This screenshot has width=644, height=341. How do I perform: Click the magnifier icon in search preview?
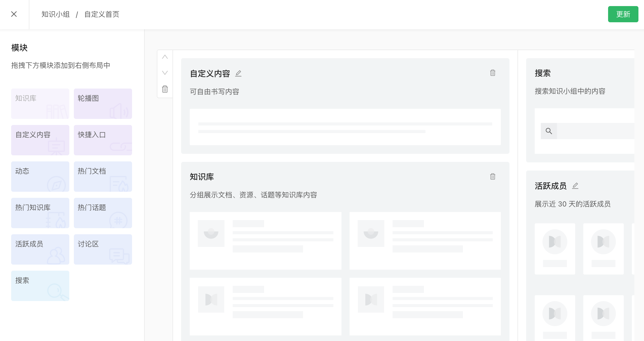pos(549,131)
